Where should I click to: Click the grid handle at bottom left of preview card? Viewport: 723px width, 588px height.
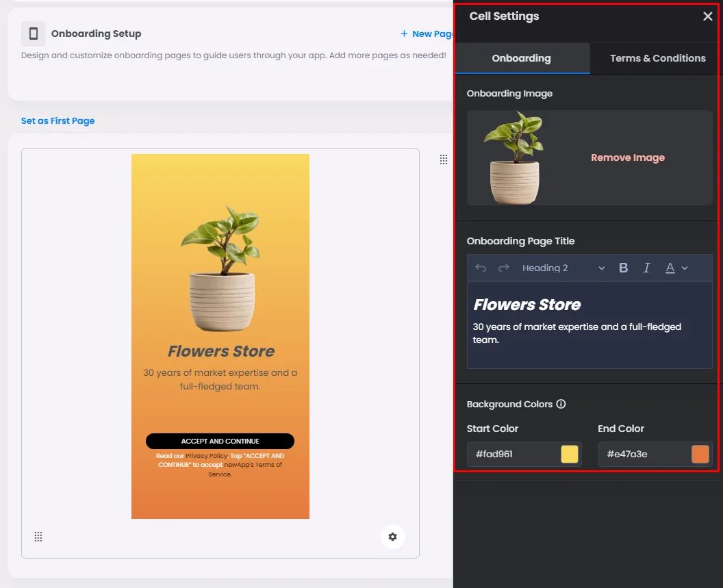click(38, 537)
